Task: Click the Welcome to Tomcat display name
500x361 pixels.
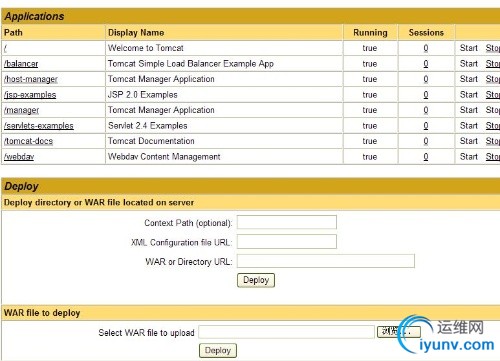Action: 146,48
